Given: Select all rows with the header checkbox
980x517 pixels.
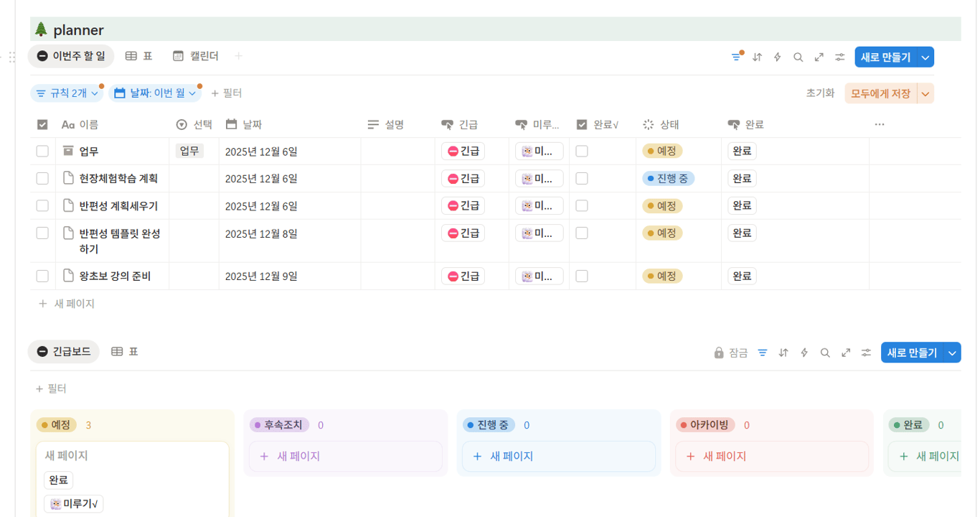Looking at the screenshot, I should [x=42, y=124].
